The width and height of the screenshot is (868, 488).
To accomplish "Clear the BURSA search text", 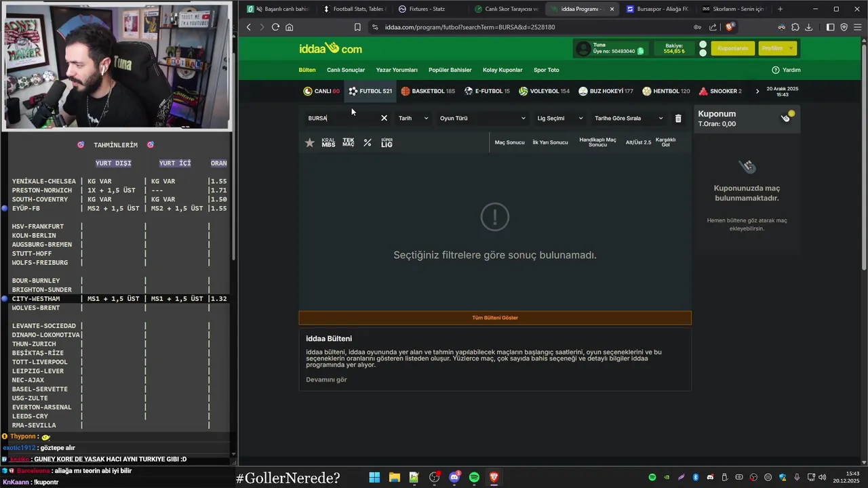I will 384,118.
